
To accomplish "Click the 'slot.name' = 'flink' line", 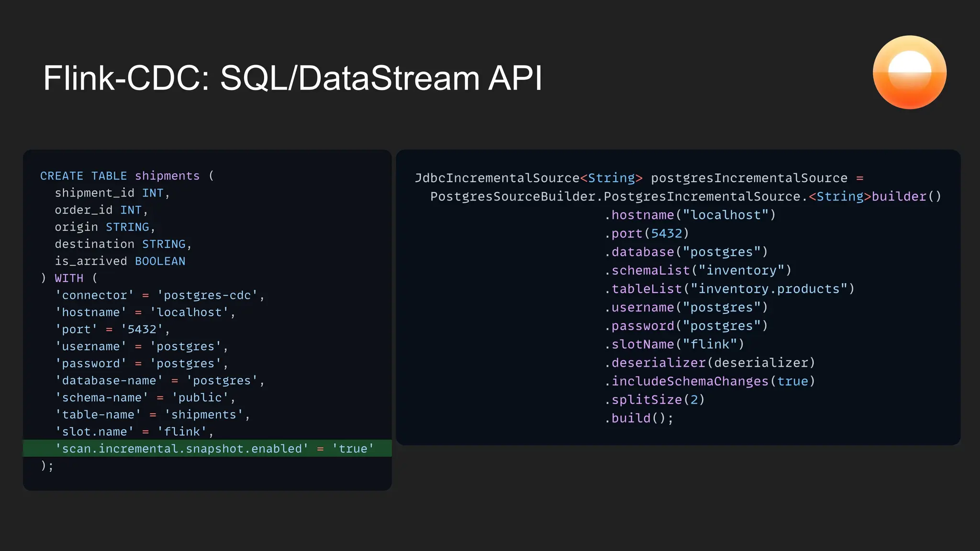I will click(x=134, y=432).
